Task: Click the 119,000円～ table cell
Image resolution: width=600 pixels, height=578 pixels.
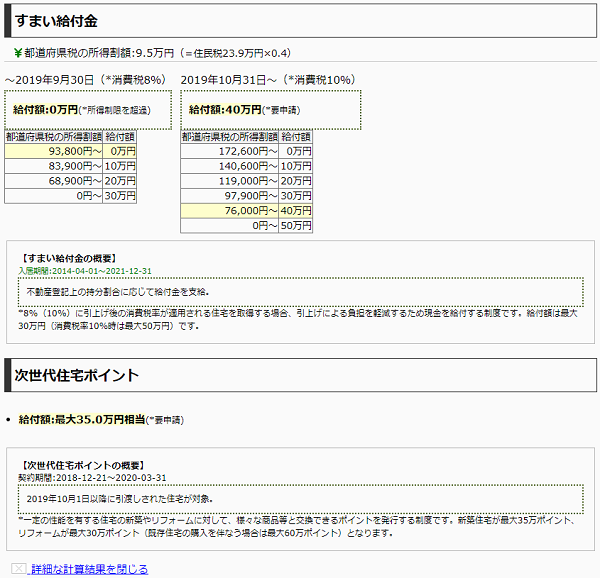Action: [230, 181]
